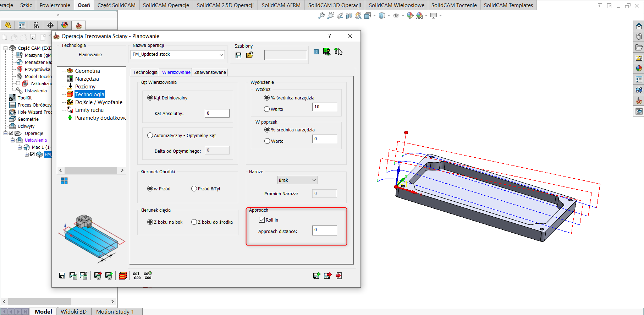Open Hide/Show Items dropdown arrow
The height and width of the screenshot is (315, 644).
pyautogui.click(x=403, y=16)
